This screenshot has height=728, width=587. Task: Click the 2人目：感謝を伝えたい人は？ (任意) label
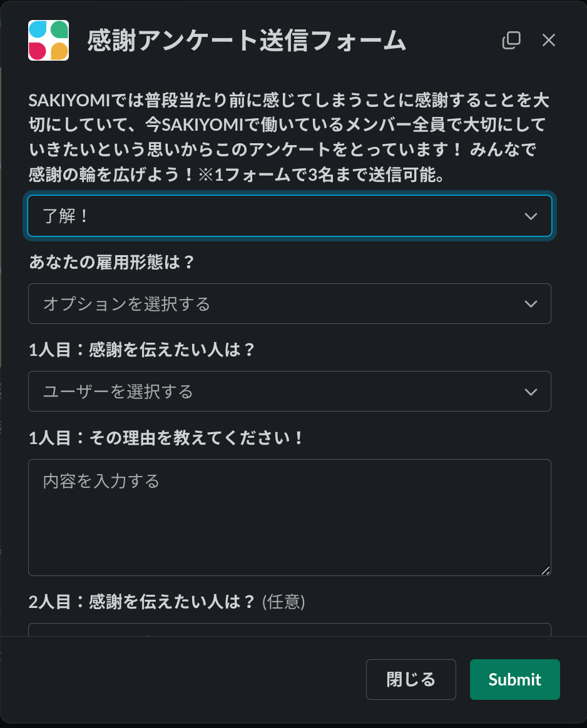(166, 602)
